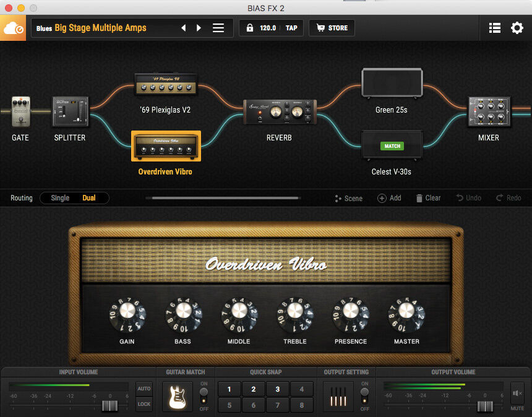Open the preset browser list

point(494,27)
